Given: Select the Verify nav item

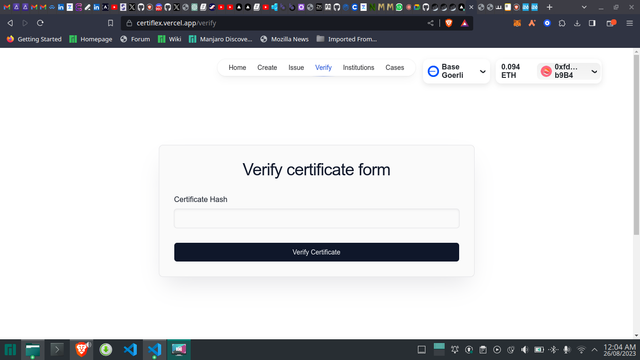Looking at the screenshot, I should click(x=323, y=68).
